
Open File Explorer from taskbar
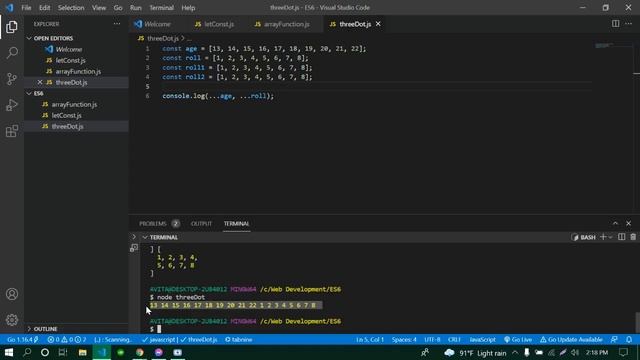click(82, 352)
